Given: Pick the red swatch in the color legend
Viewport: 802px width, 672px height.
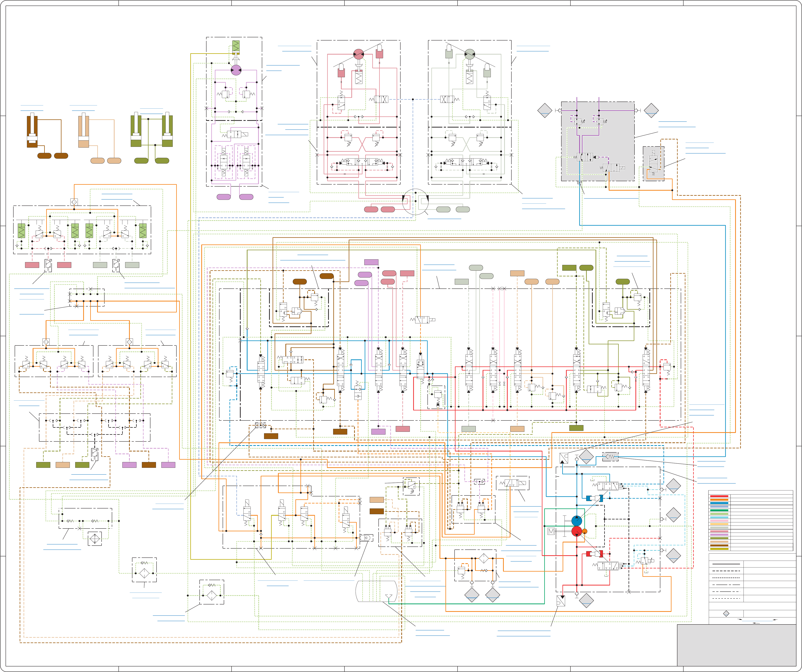Looking at the screenshot, I should (x=719, y=496).
